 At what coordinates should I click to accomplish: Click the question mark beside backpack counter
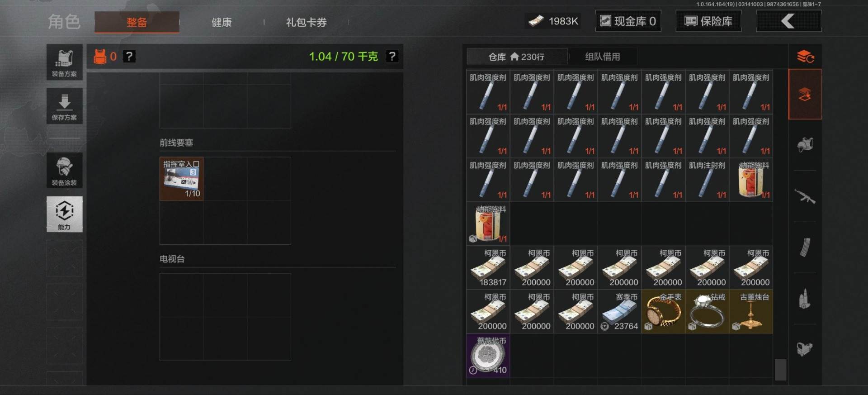[x=129, y=57]
